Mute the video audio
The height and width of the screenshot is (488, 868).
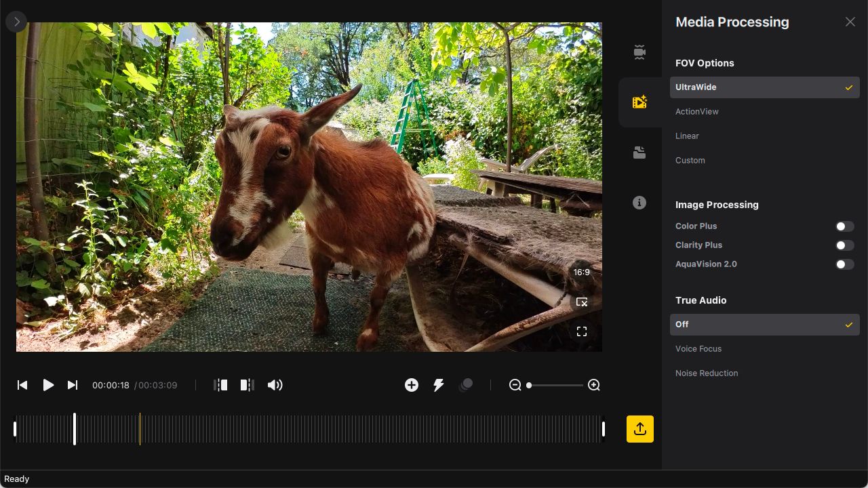(275, 385)
